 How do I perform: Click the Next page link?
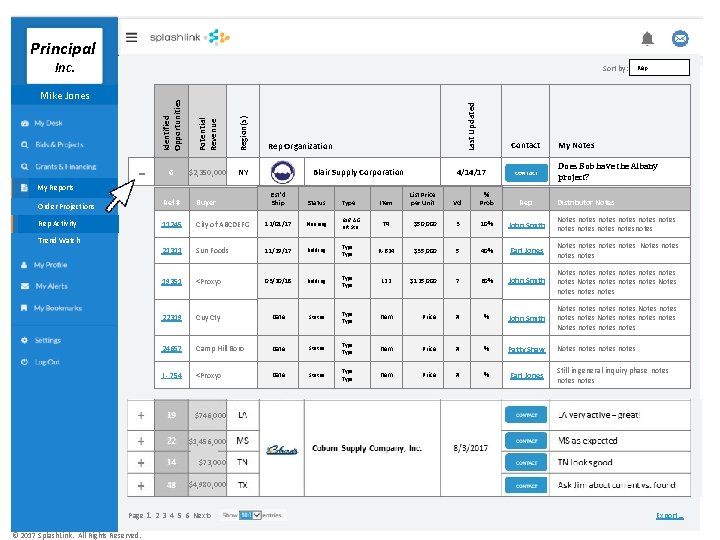click(202, 515)
